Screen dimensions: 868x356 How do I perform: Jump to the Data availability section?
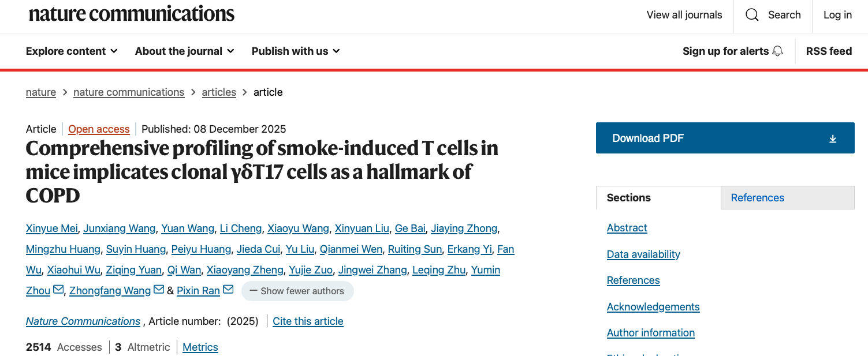tap(643, 254)
